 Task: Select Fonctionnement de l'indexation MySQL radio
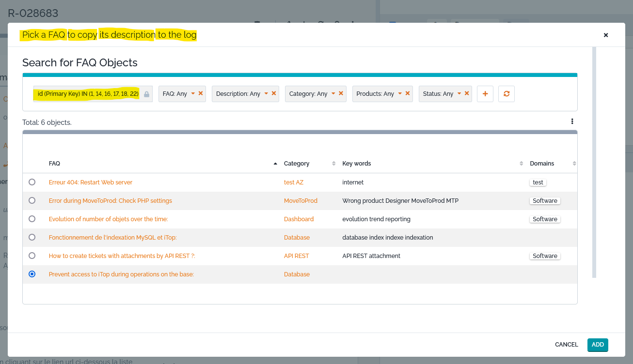point(32,237)
